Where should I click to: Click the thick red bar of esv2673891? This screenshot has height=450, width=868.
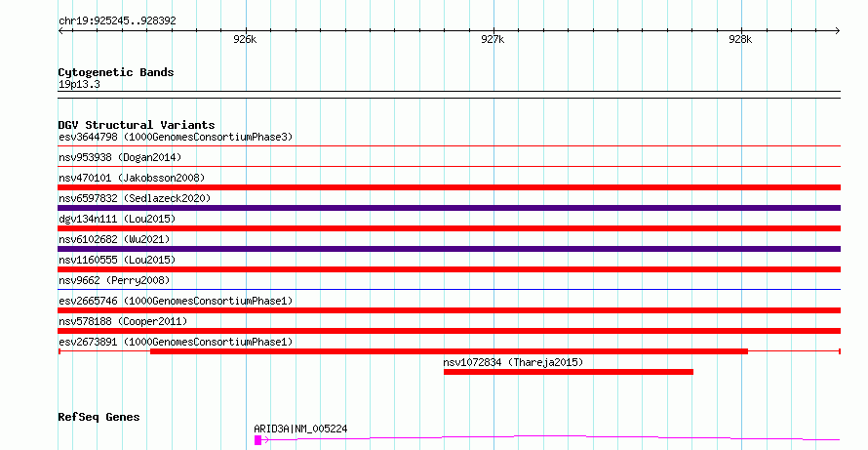[449, 351]
